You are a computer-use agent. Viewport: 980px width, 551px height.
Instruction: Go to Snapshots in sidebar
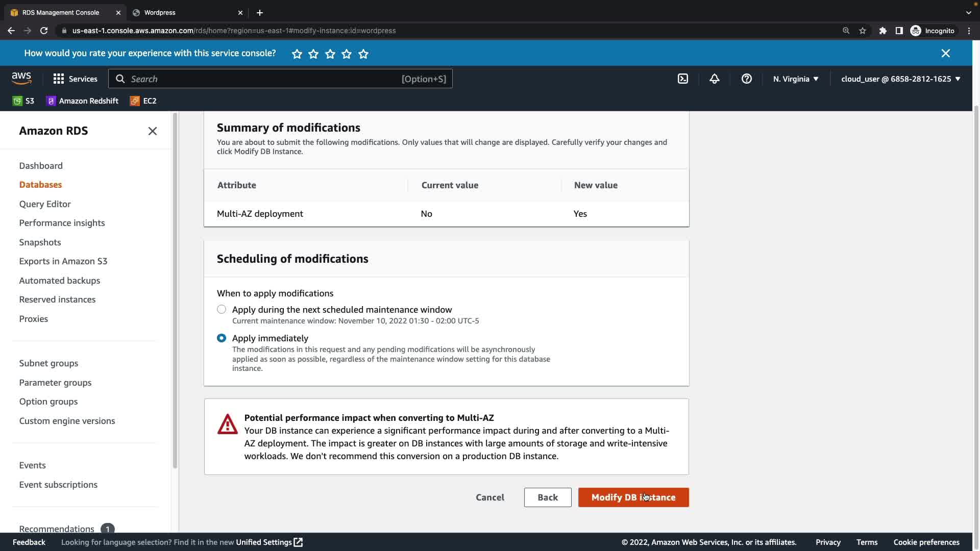[x=40, y=242]
